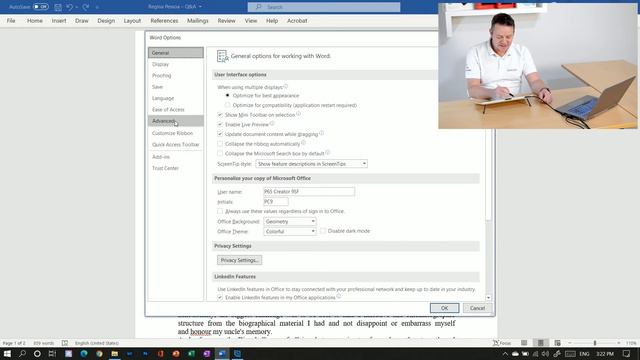Click the zoom out minus button
The width and height of the screenshot is (640, 360).
click(570, 343)
